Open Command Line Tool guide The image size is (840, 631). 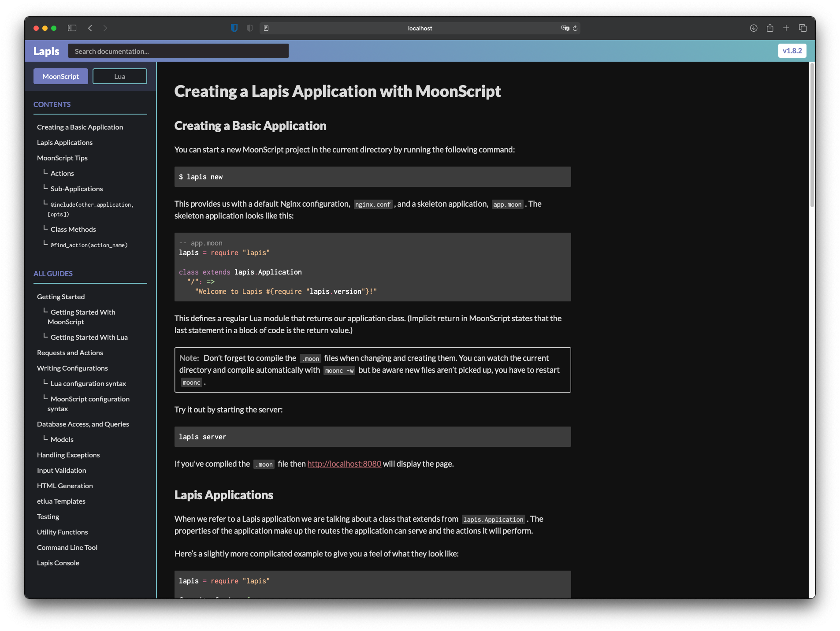coord(67,547)
